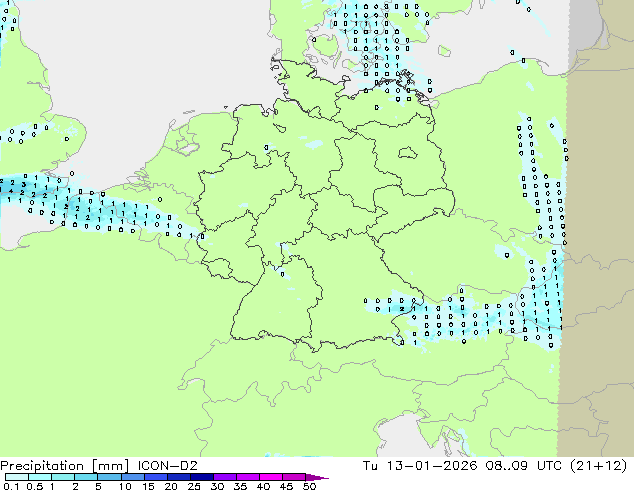Click the over-50 arrow tip of legend
Image resolution: width=634 pixels, height=490 pixels.
pos(317,477)
